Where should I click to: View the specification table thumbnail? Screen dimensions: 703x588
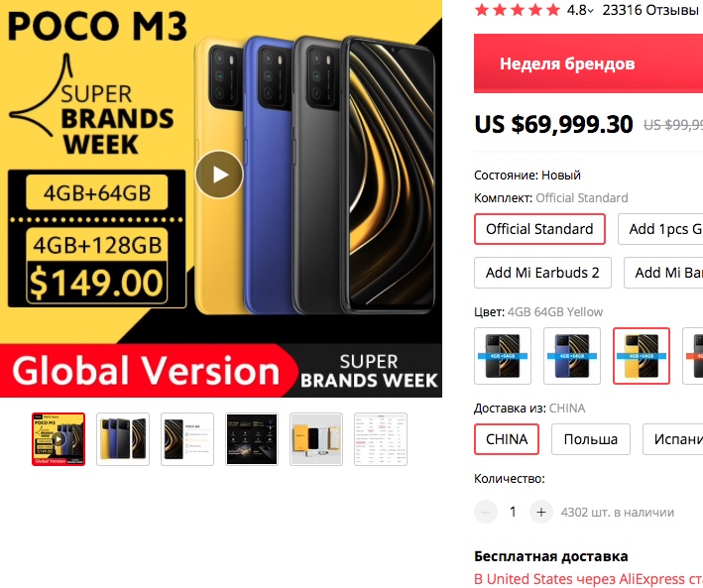[x=381, y=439]
